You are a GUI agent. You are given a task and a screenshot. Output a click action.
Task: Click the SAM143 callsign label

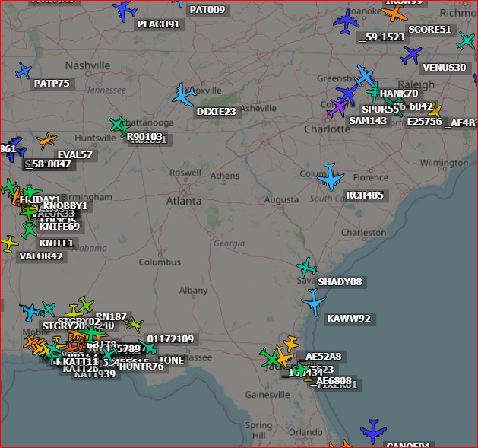[x=368, y=121]
